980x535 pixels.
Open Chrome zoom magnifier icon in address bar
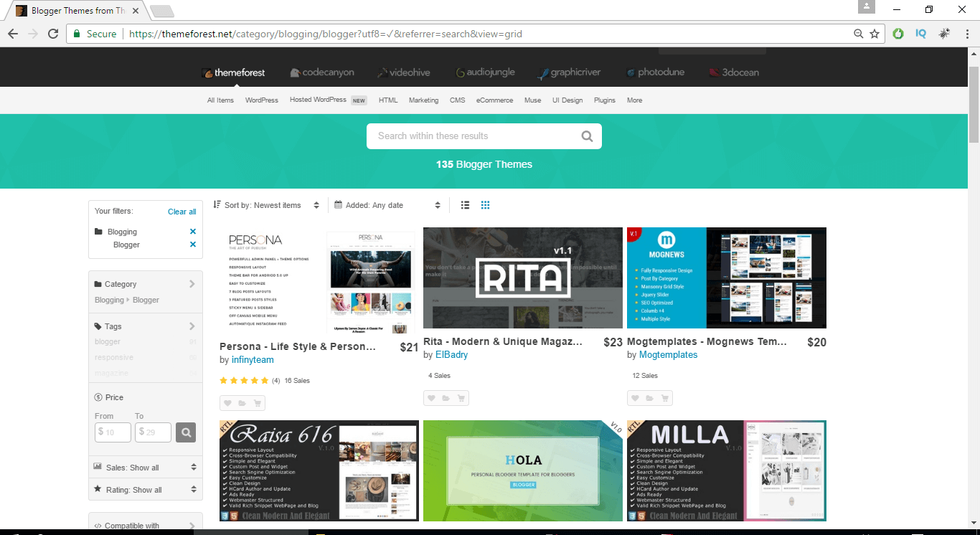(x=859, y=34)
